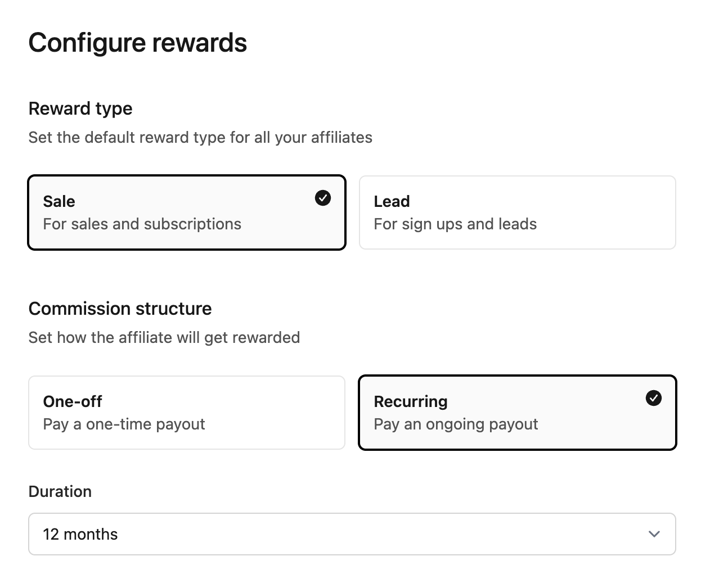The image size is (719, 588).
Task: Click the Lead label text
Action: pos(392,201)
